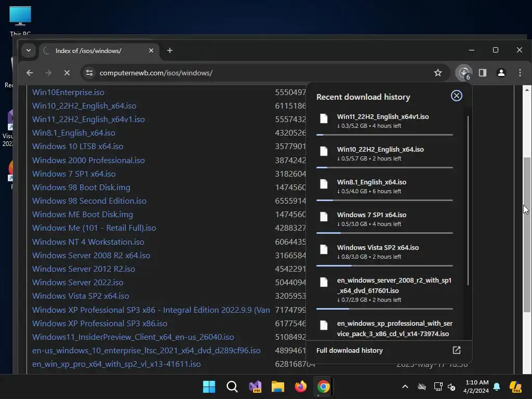Screen dimensions: 532x399
Task: Click the browser back arrow
Action: point(30,73)
